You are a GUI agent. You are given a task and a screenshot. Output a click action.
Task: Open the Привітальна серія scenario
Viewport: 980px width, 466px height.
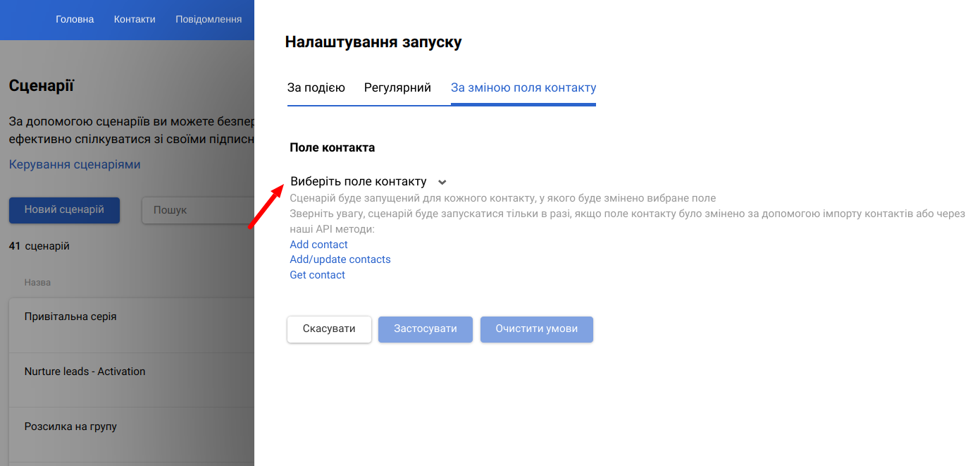pyautogui.click(x=70, y=317)
